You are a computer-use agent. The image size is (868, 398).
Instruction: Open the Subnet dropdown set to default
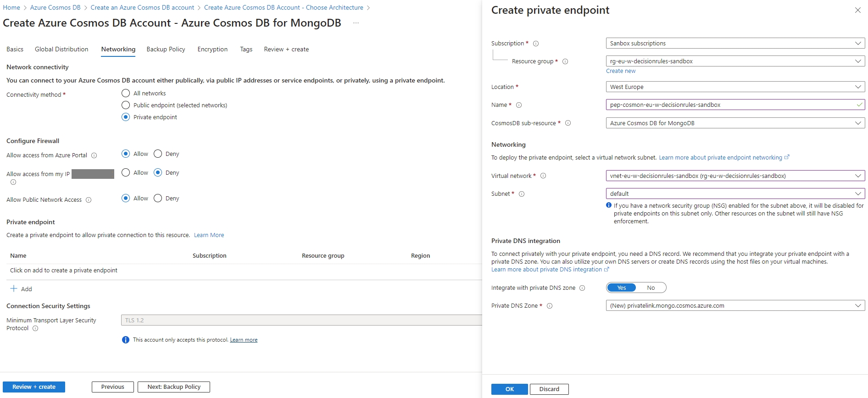pos(735,193)
